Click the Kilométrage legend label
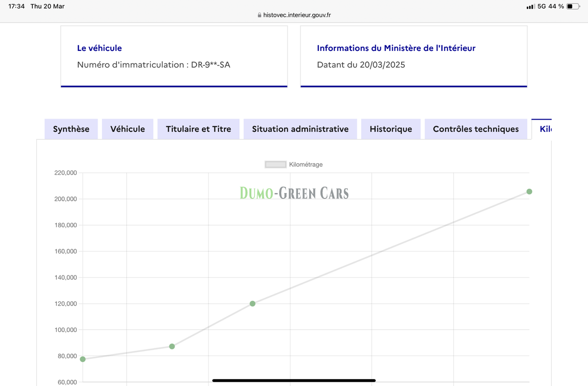 (306, 165)
